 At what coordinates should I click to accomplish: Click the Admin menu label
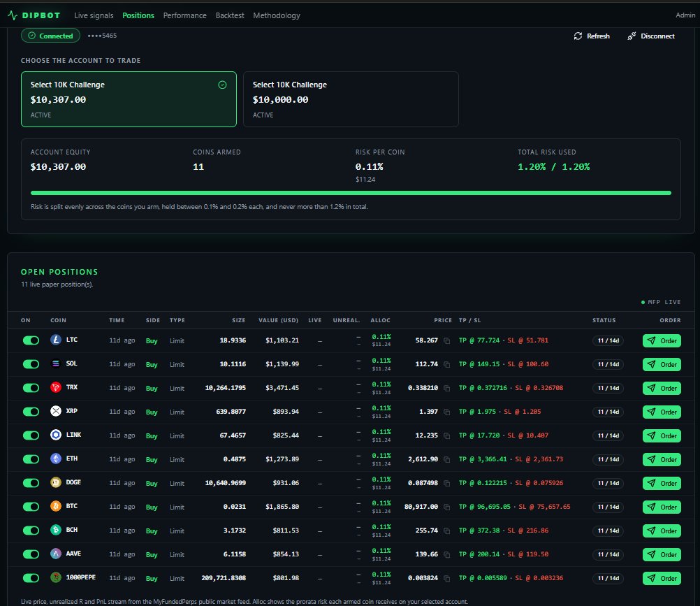point(685,15)
